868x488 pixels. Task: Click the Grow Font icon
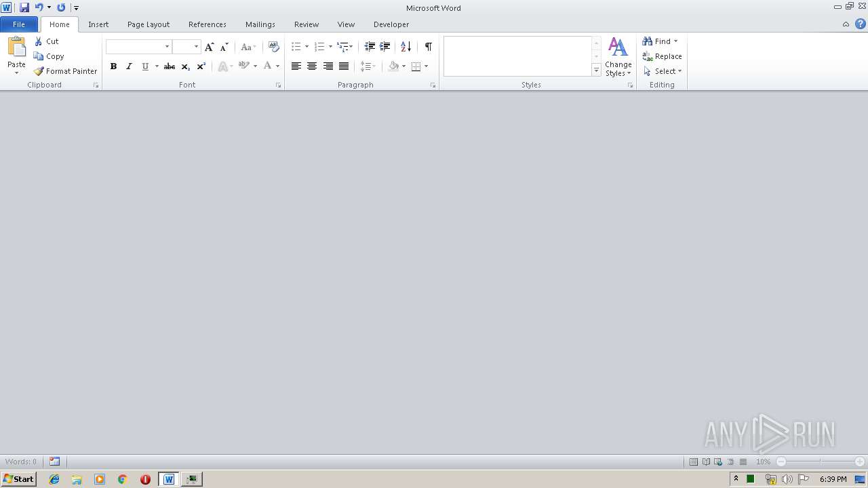click(210, 47)
